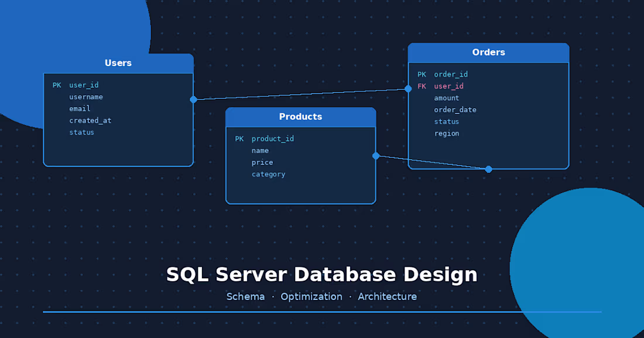
Task: Open the Products table header
Action: 300,116
